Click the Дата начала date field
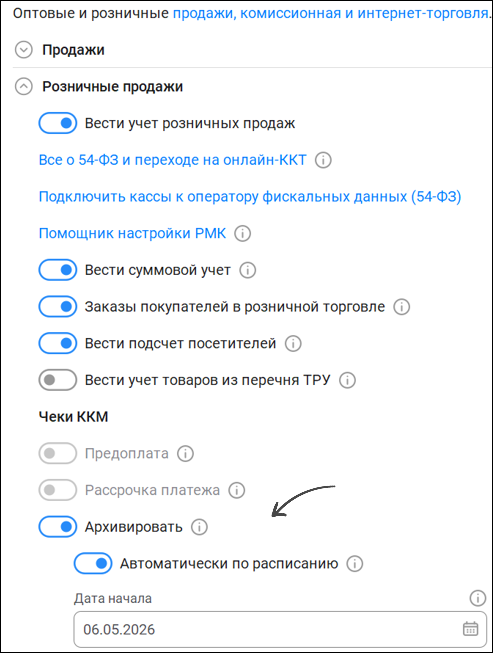This screenshot has height=653, width=493. (280, 629)
